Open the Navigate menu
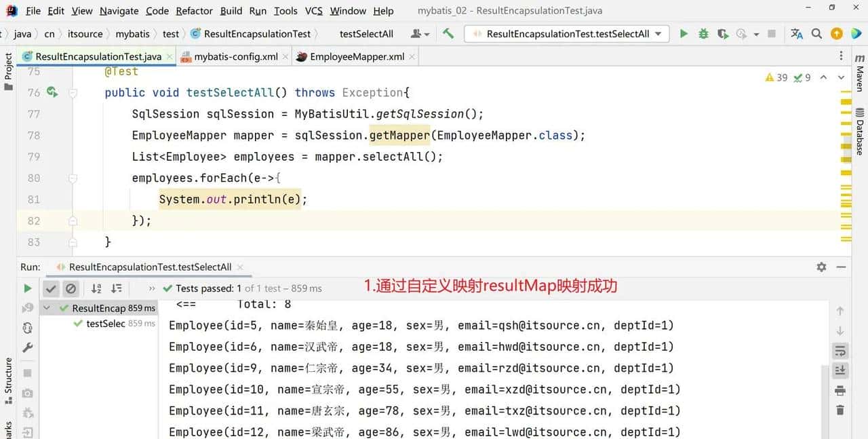 pyautogui.click(x=119, y=10)
